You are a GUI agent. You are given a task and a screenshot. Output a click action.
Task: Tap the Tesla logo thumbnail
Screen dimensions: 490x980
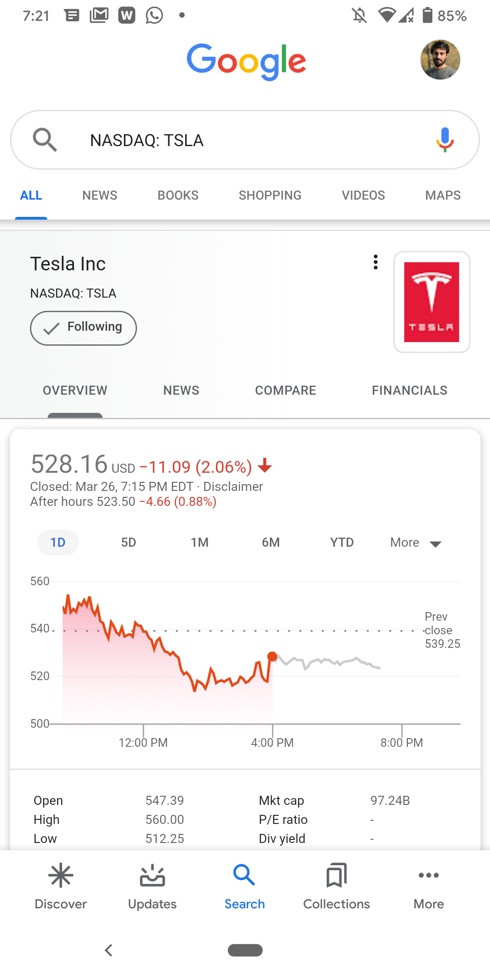pyautogui.click(x=431, y=302)
